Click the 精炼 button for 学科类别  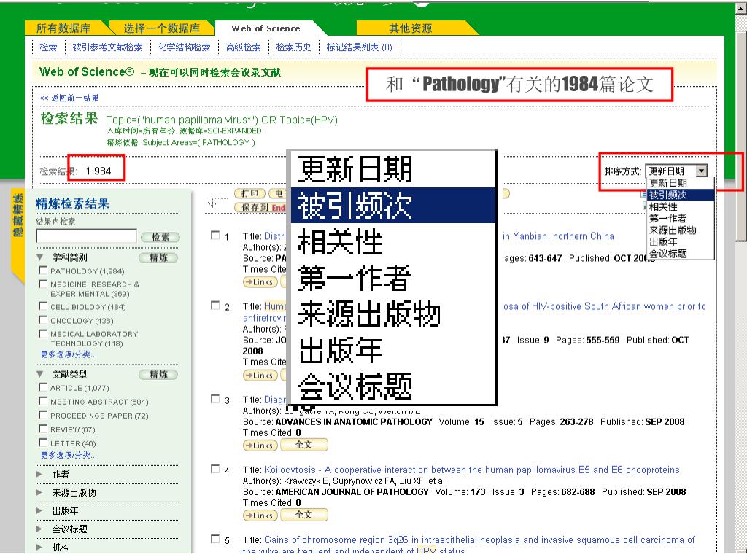coord(158,257)
